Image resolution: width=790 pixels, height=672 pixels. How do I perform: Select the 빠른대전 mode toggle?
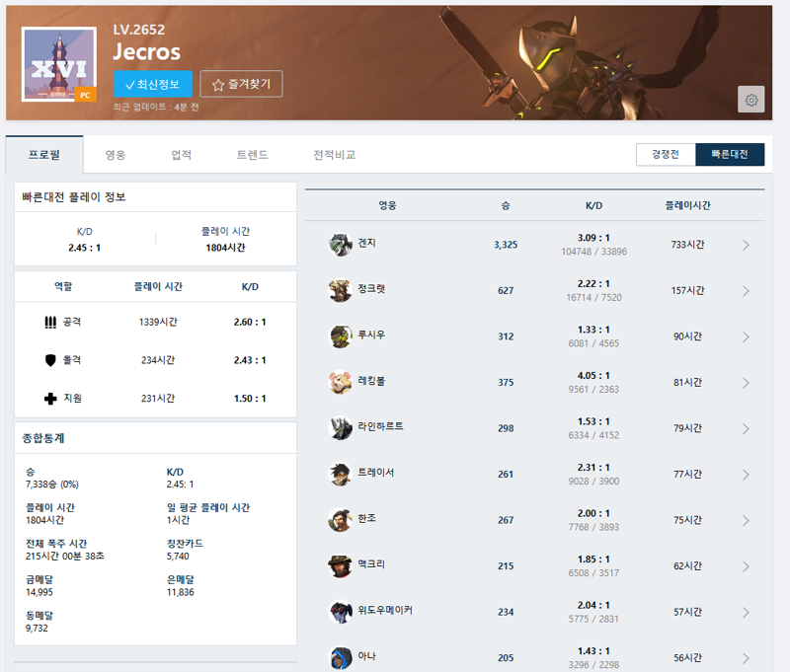tap(730, 155)
